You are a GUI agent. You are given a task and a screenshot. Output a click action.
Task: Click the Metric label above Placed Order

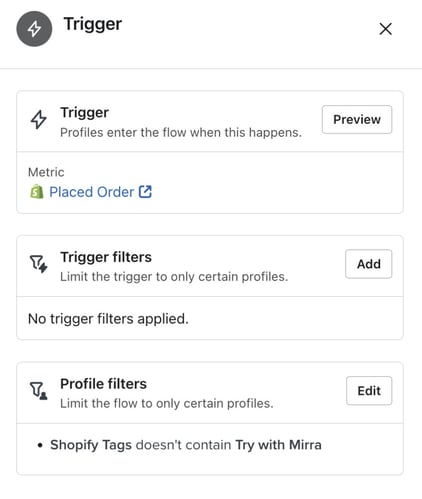[46, 172]
